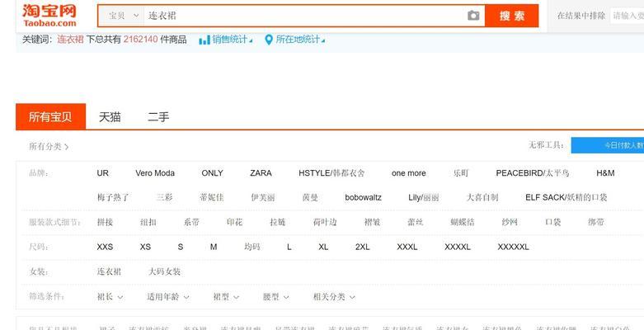This screenshot has width=644, height=330.
Task: Choose size XXS
Action: (105, 247)
